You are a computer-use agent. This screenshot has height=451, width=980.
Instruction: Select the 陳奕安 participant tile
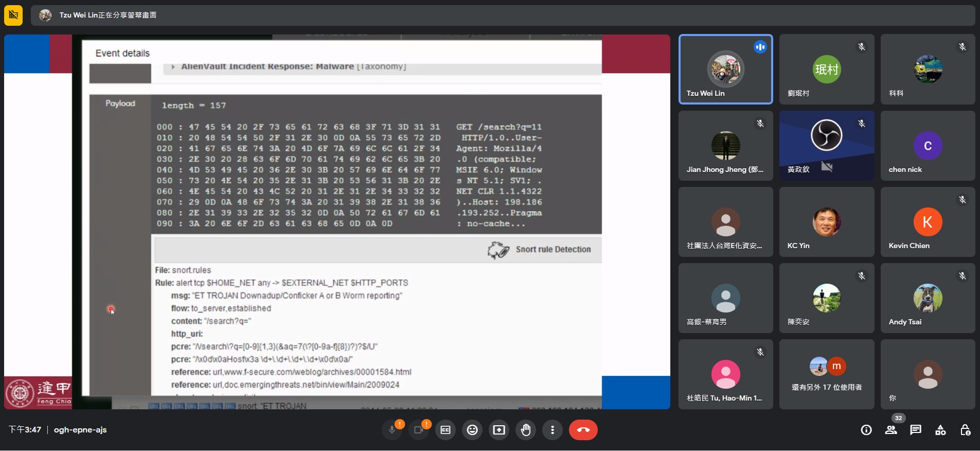pyautogui.click(x=827, y=298)
